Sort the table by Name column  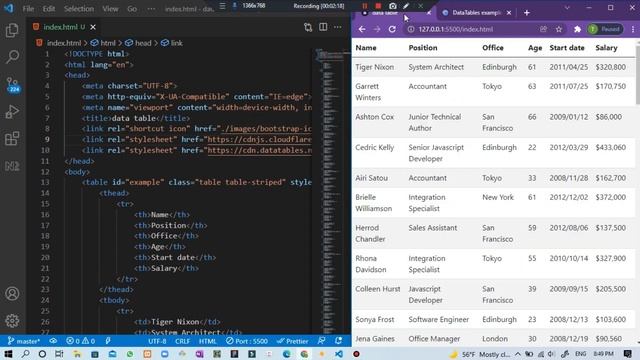366,48
